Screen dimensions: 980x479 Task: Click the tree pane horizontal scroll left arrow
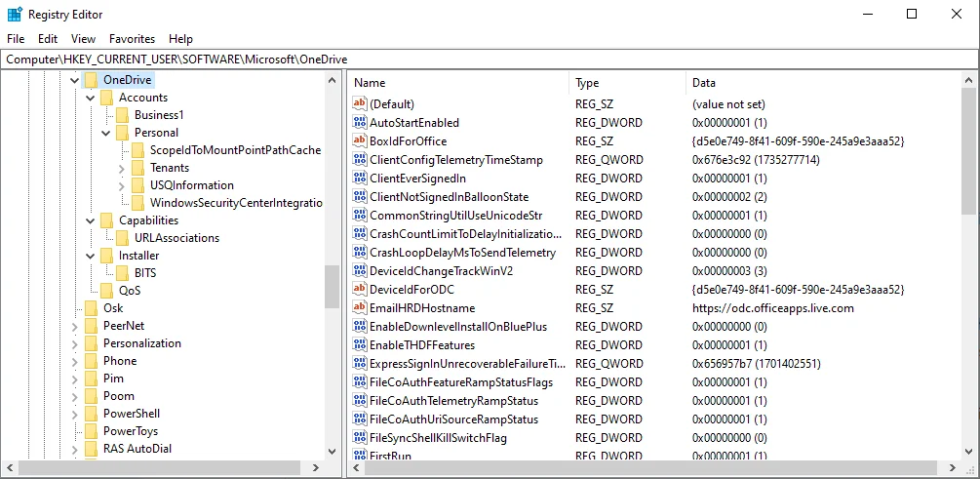(9, 467)
